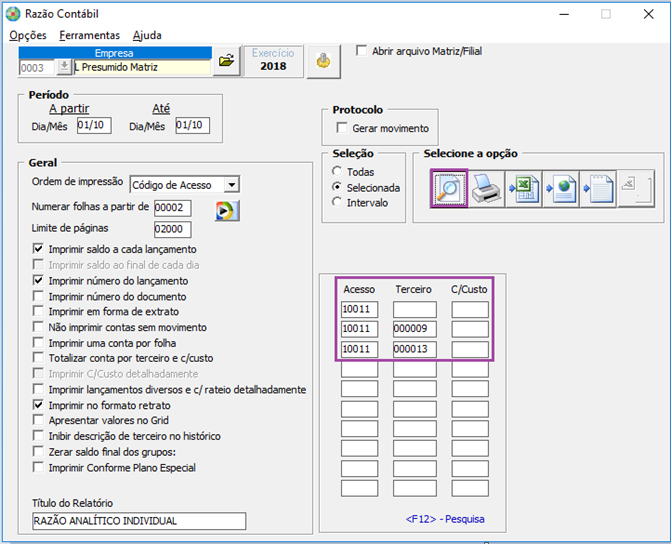
Task: Click first row C/Custo field
Action: pos(470,309)
